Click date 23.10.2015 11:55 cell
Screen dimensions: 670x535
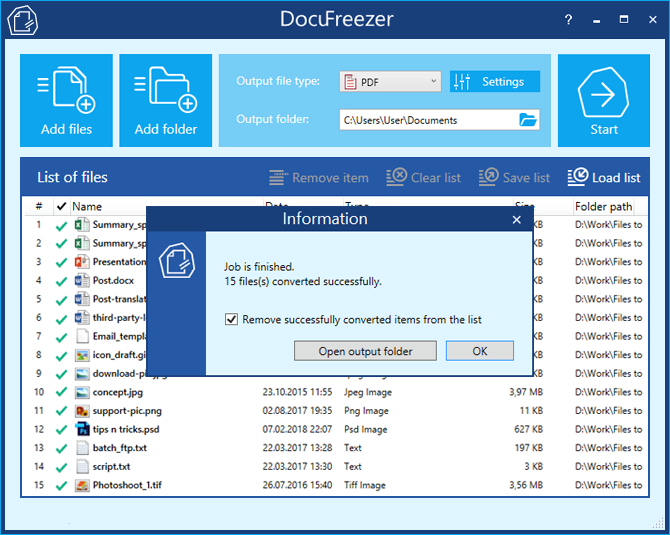pos(297,392)
